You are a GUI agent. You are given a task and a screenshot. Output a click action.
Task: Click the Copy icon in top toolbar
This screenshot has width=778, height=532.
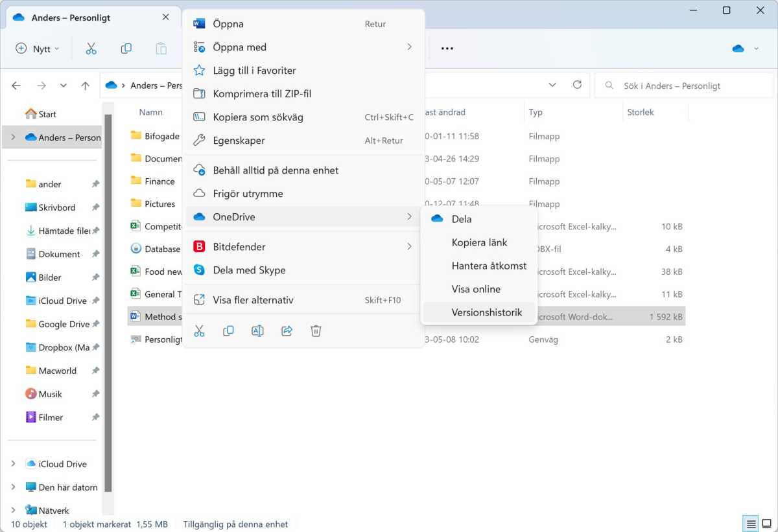tap(126, 49)
